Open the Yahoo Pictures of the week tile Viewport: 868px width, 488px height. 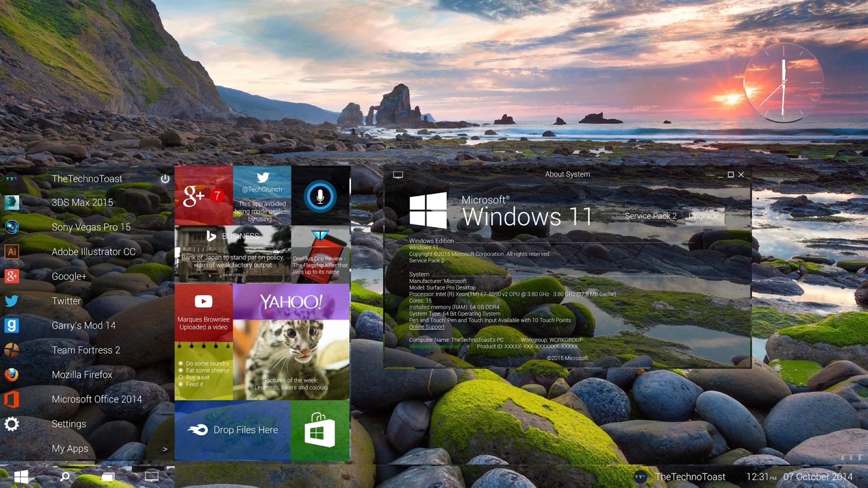tap(291, 342)
